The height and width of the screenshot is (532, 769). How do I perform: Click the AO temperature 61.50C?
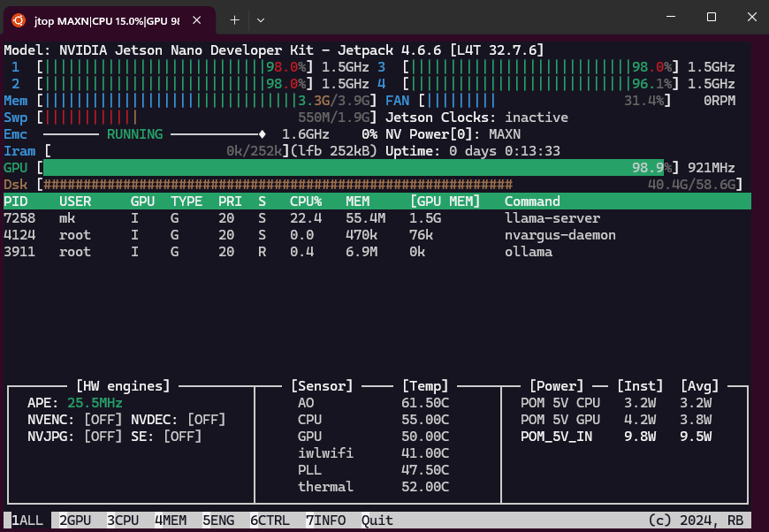click(424, 403)
